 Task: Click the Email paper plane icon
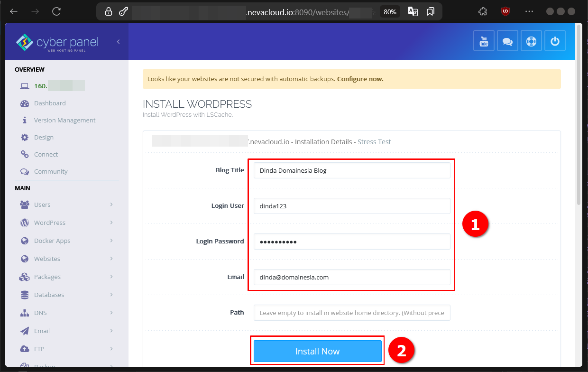(25, 331)
